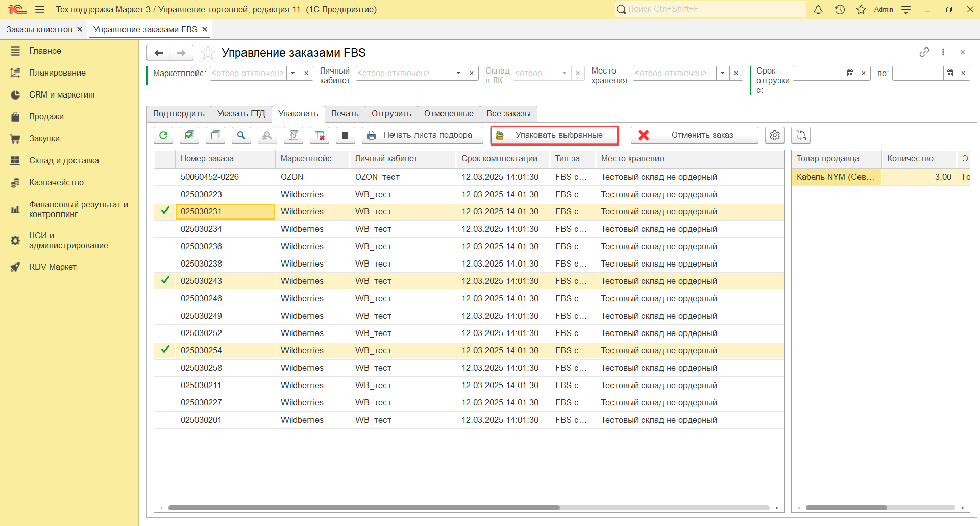Check the selection cell of order 025030234

pos(165,229)
